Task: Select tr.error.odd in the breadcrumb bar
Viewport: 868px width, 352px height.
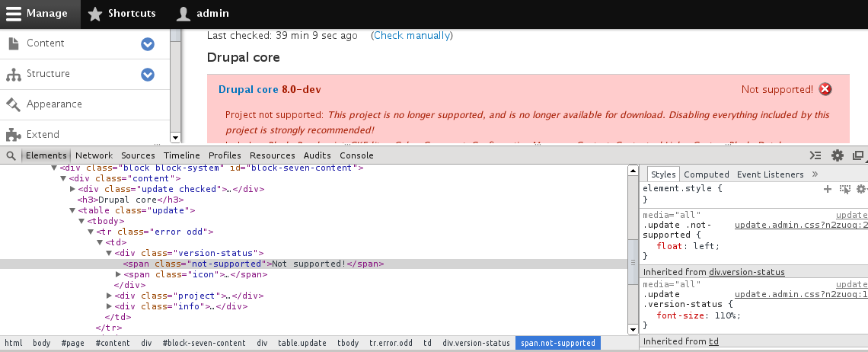Action: point(391,343)
